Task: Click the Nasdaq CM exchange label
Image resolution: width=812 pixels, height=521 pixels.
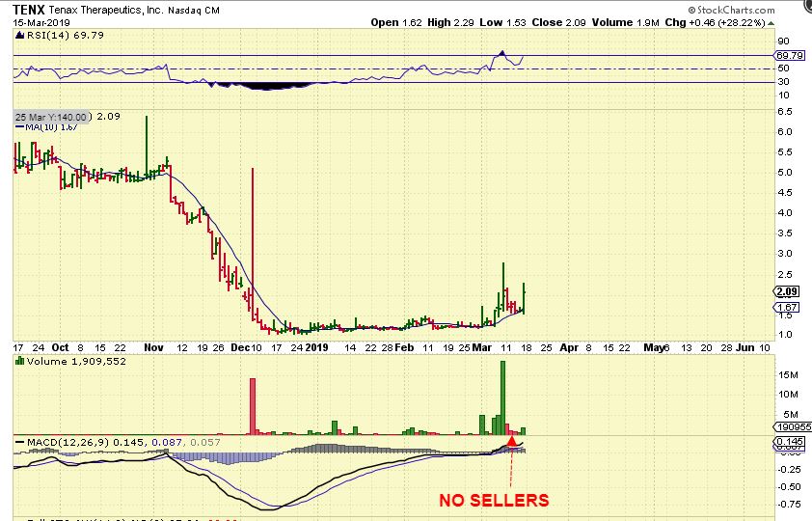Action: coord(193,10)
